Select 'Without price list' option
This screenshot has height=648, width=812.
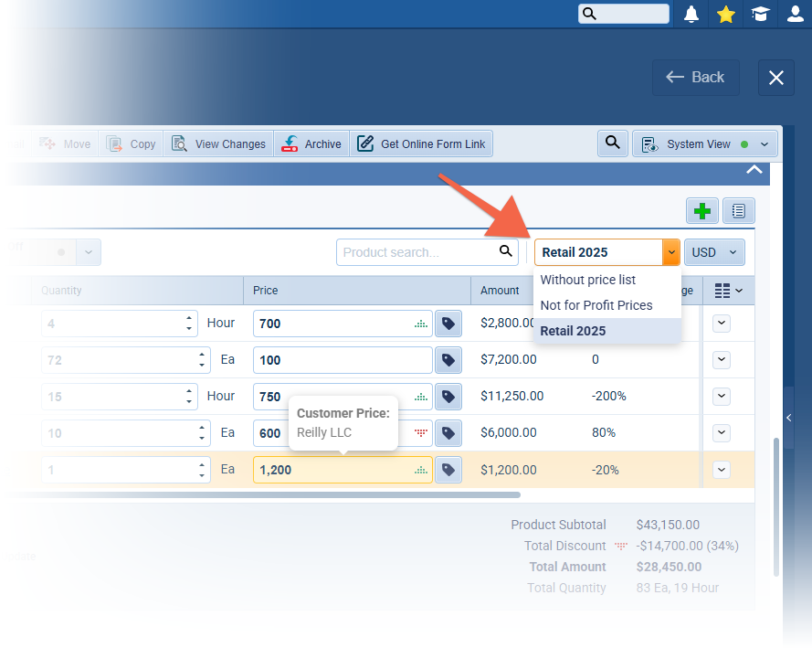click(588, 280)
